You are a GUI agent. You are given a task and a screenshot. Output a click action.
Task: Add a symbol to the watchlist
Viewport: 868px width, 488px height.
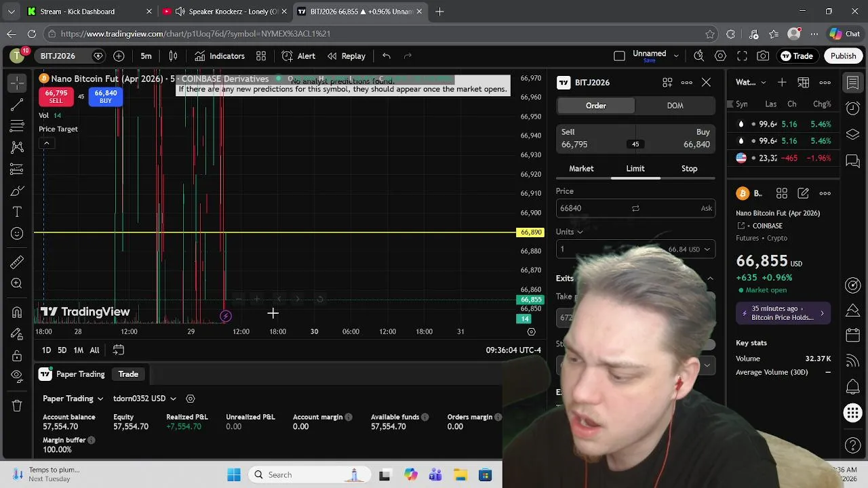[x=782, y=83]
